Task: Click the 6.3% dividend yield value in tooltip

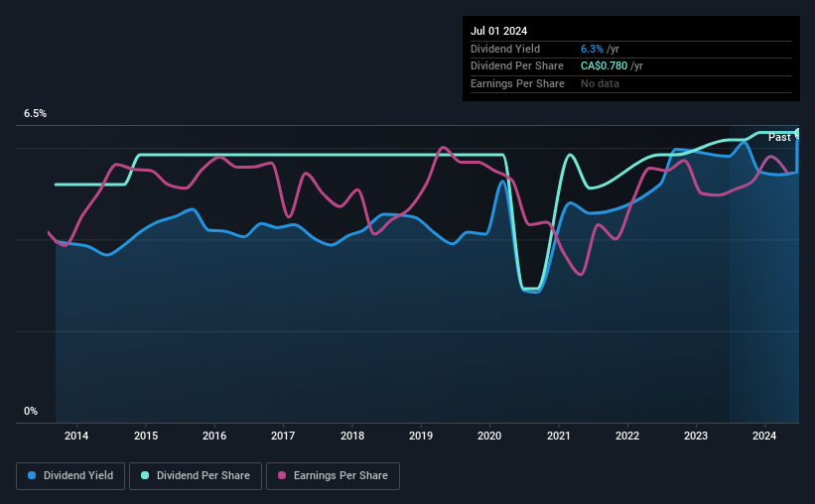Action: [x=592, y=49]
